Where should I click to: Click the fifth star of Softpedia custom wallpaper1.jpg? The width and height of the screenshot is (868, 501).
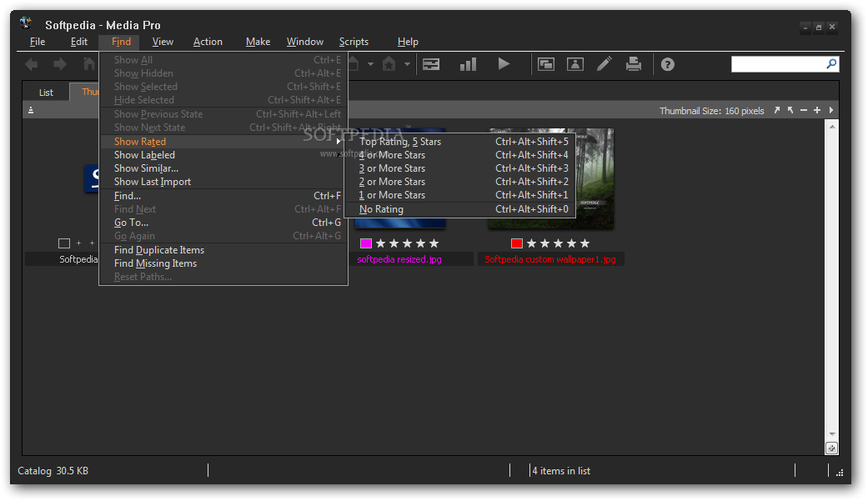585,243
